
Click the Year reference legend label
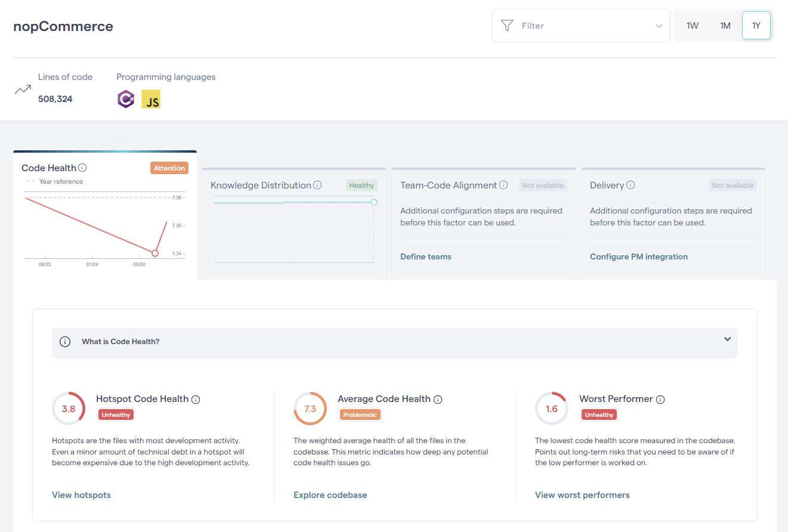(x=61, y=181)
